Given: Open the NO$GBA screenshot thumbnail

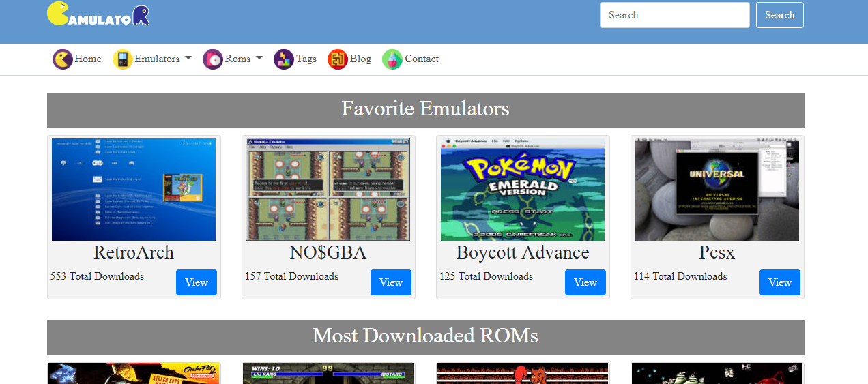Looking at the screenshot, I should 328,190.
